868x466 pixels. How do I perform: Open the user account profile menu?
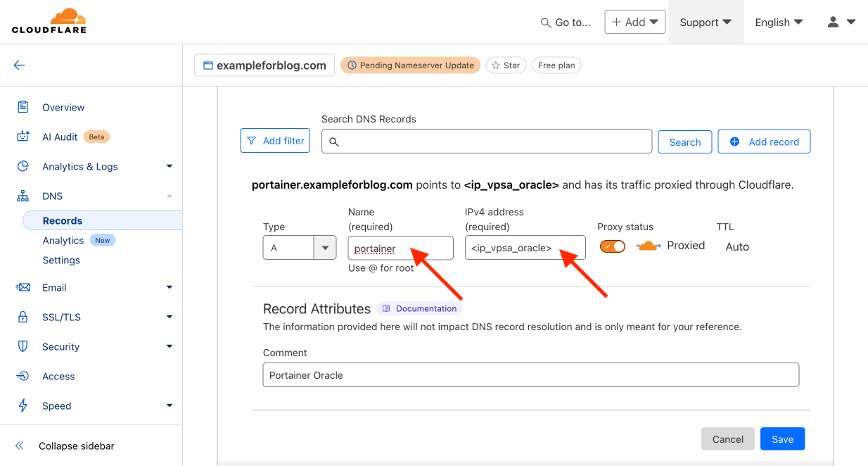click(x=841, y=22)
